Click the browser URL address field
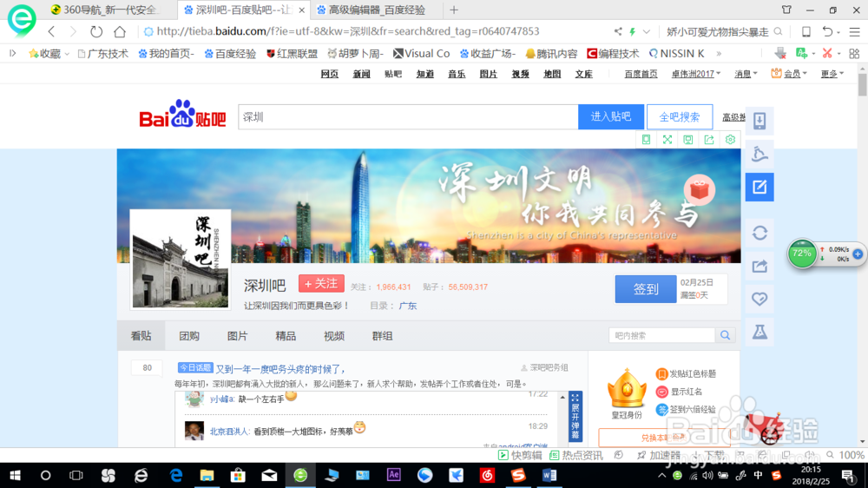This screenshot has width=868, height=488. pos(377,31)
